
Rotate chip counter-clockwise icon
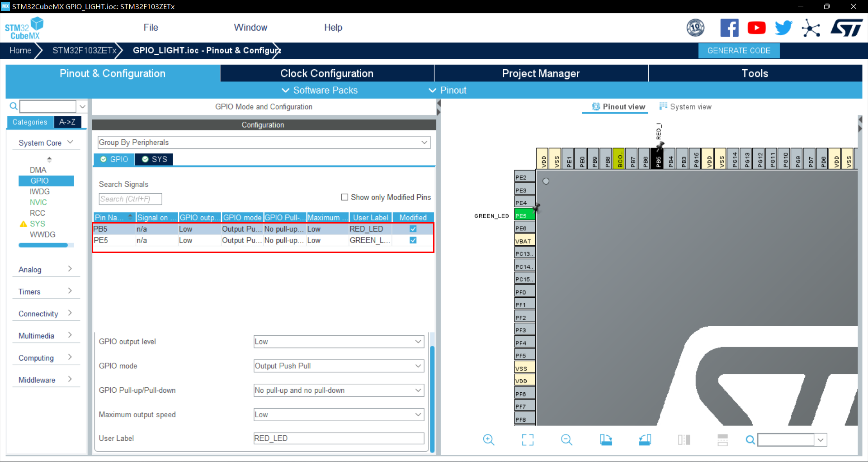(645, 440)
